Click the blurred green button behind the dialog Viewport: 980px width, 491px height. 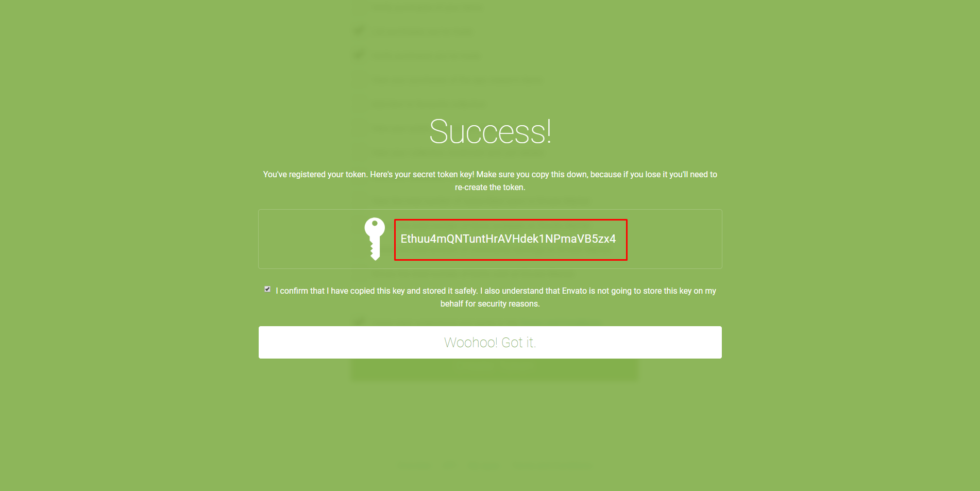tap(494, 370)
